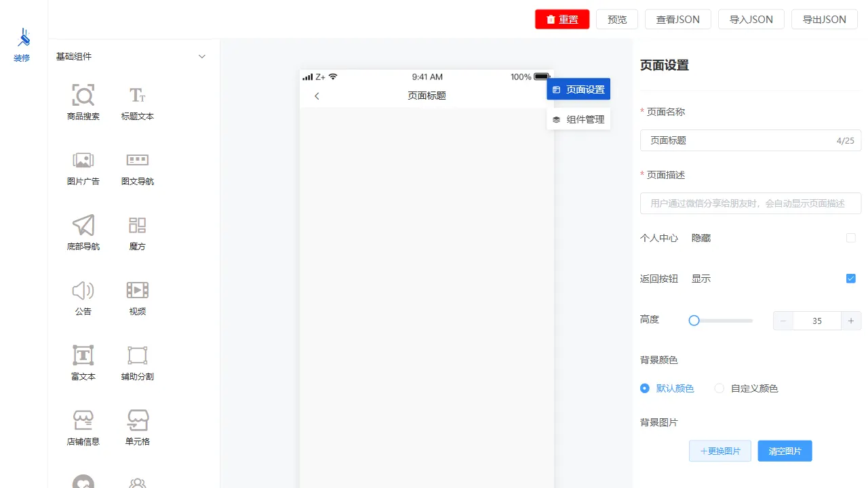Click the 导出JSON export button

tap(825, 19)
